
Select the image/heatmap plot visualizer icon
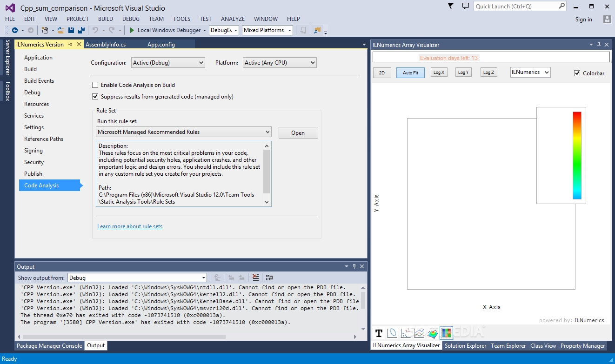coord(446,333)
